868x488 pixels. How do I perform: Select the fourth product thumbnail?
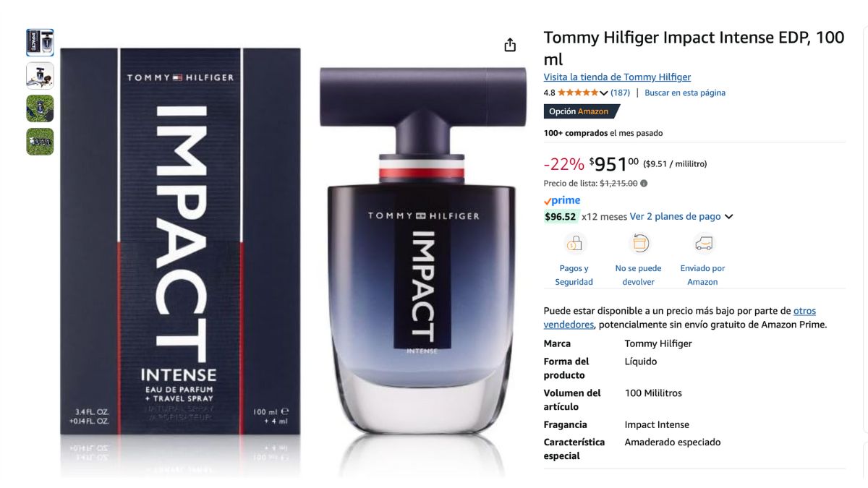(x=40, y=142)
